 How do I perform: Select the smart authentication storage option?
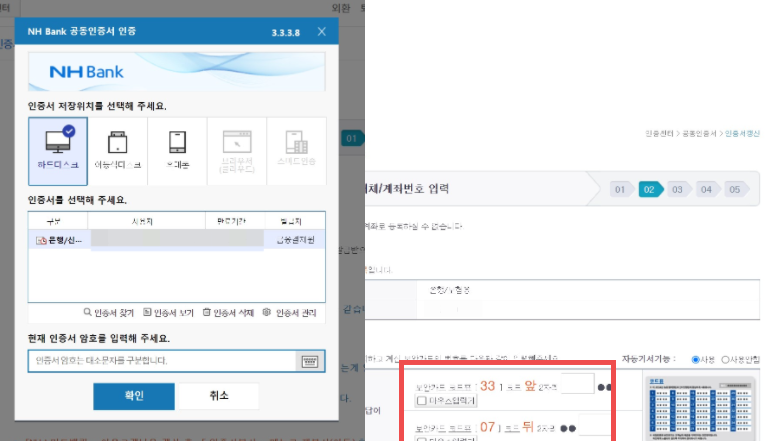tap(297, 151)
